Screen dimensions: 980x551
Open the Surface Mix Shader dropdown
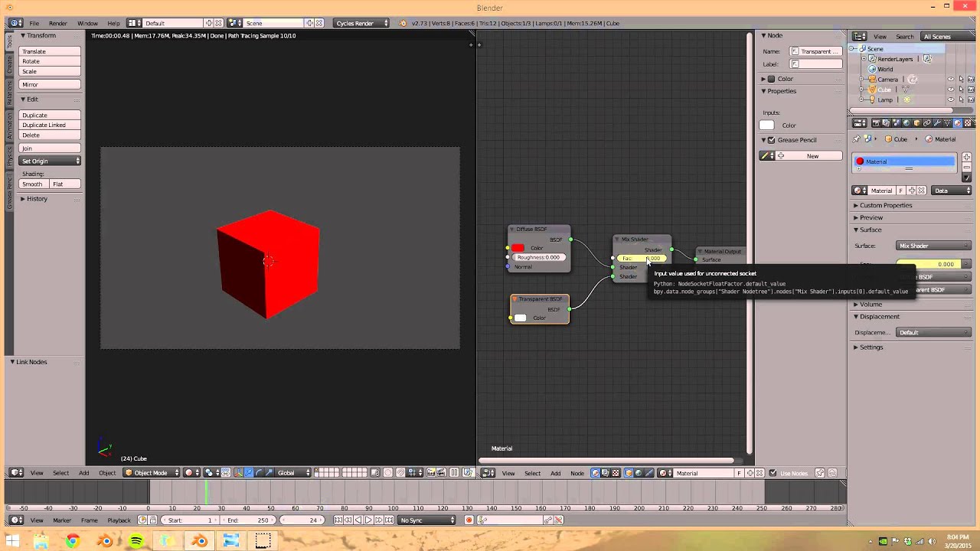933,246
